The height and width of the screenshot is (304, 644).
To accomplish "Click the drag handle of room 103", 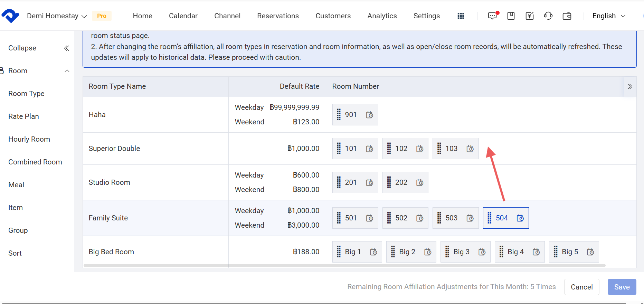I will tap(439, 149).
